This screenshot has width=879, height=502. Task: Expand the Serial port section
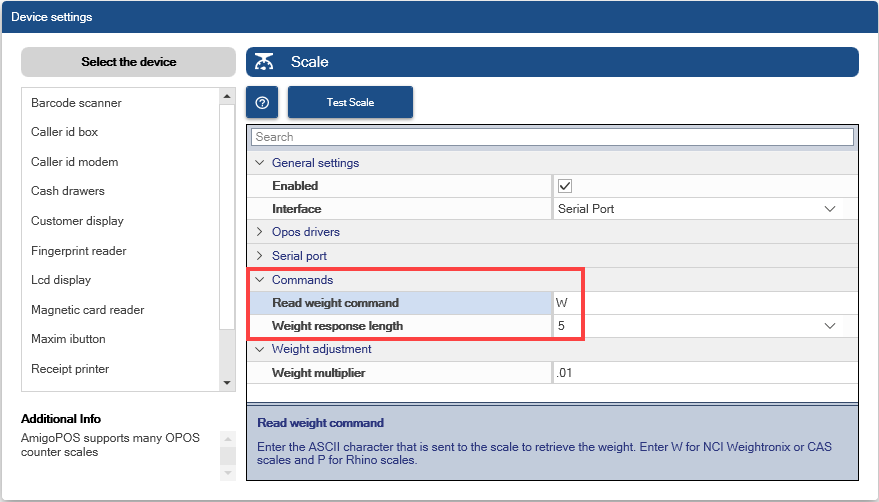[x=260, y=256]
